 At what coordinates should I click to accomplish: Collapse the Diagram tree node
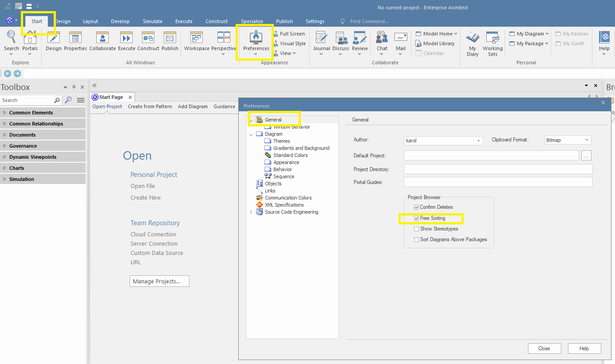pos(251,134)
